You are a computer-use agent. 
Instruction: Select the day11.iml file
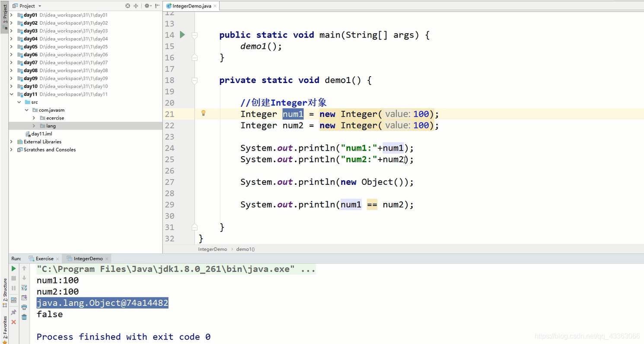(x=41, y=134)
